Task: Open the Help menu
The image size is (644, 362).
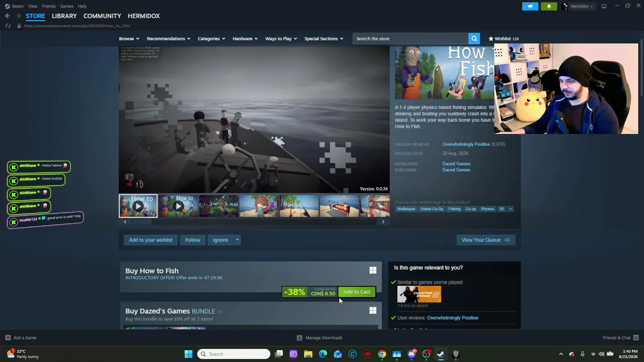Action: [x=83, y=6]
